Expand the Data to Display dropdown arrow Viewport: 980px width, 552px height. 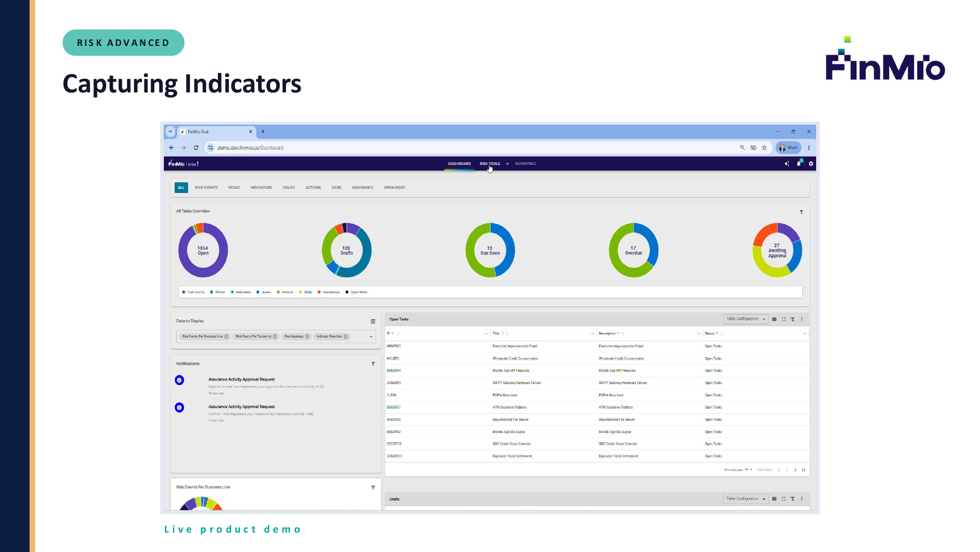pyautogui.click(x=371, y=337)
